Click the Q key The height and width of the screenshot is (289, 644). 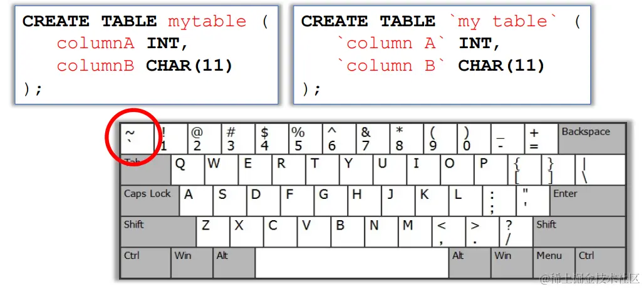coord(188,170)
